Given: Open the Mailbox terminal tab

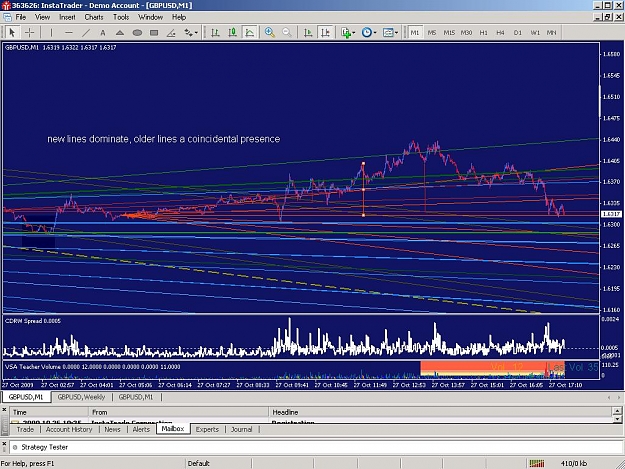Looking at the screenshot, I should (x=173, y=429).
